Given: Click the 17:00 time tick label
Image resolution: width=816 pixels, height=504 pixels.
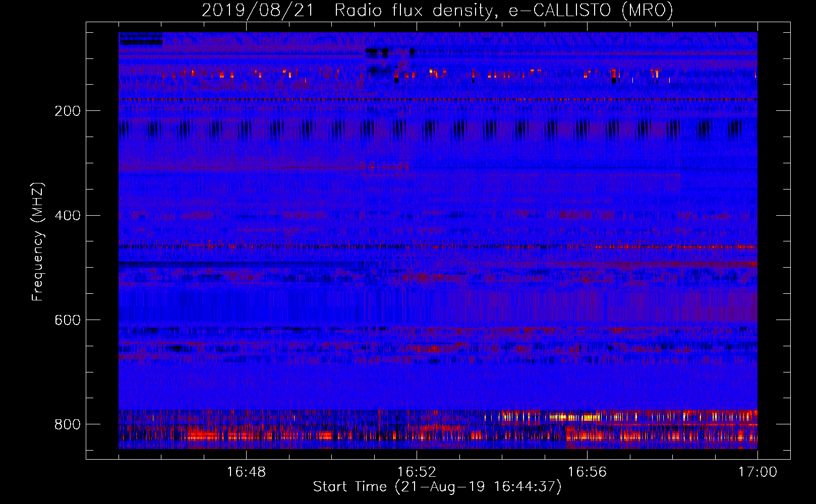Looking at the screenshot, I should coord(757,472).
